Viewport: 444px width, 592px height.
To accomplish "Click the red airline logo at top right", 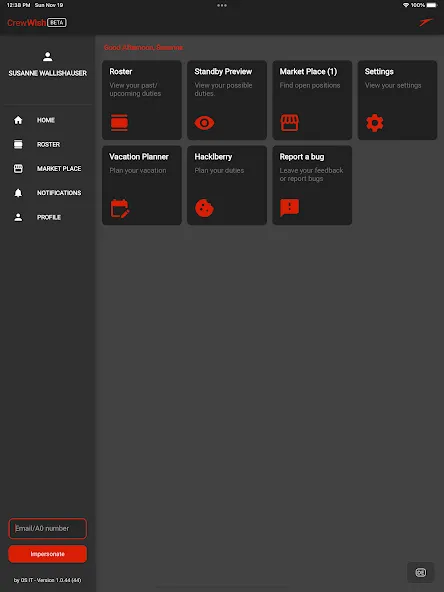I will click(425, 22).
